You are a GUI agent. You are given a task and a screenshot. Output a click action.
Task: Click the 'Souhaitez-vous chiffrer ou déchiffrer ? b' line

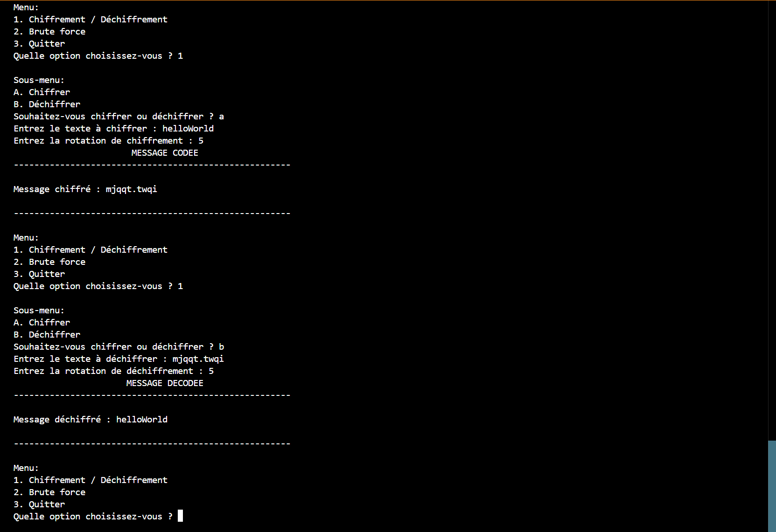[x=119, y=347]
